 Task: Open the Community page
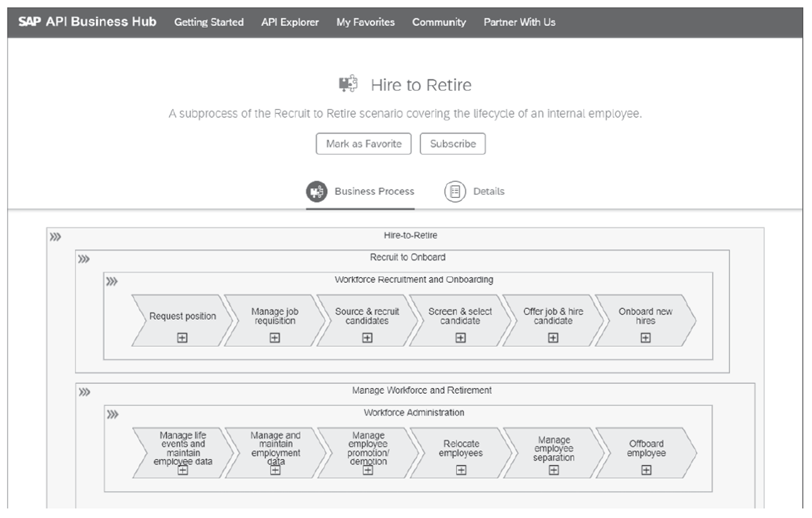[x=439, y=22]
